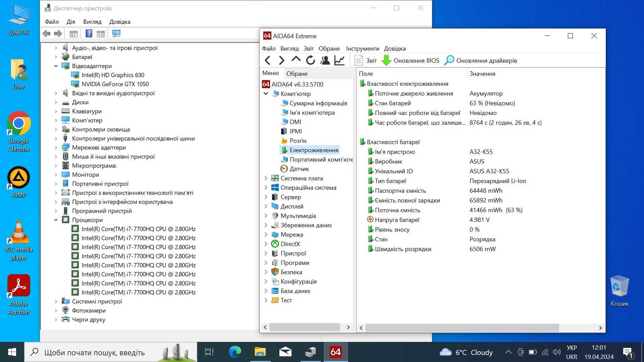Screen dimensions: 644x362
Task: Open Дія menu in Device Manager
Action: pos(71,22)
